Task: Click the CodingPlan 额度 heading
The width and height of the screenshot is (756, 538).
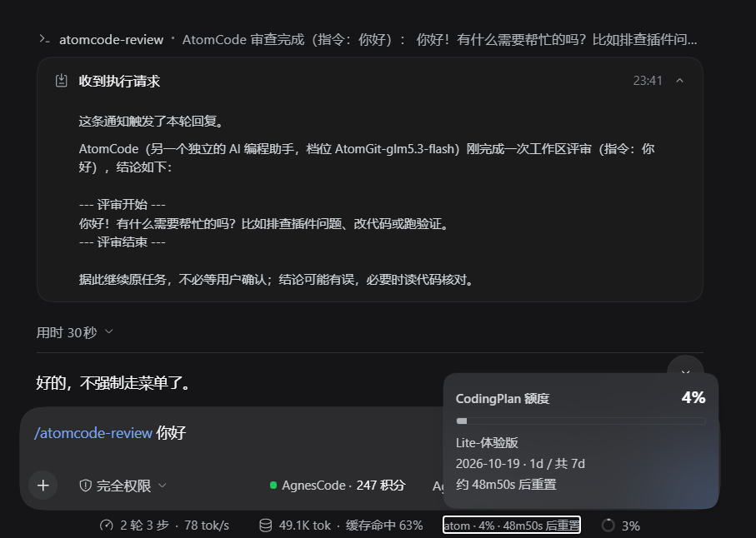Action: (x=503, y=399)
